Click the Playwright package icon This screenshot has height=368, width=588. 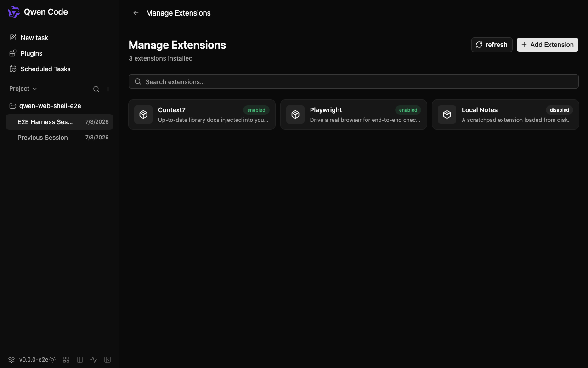(295, 115)
